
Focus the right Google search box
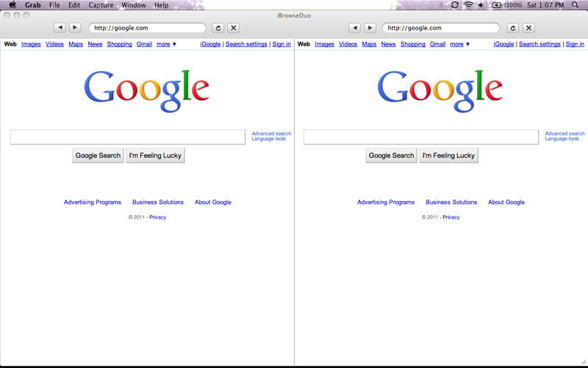(x=421, y=137)
